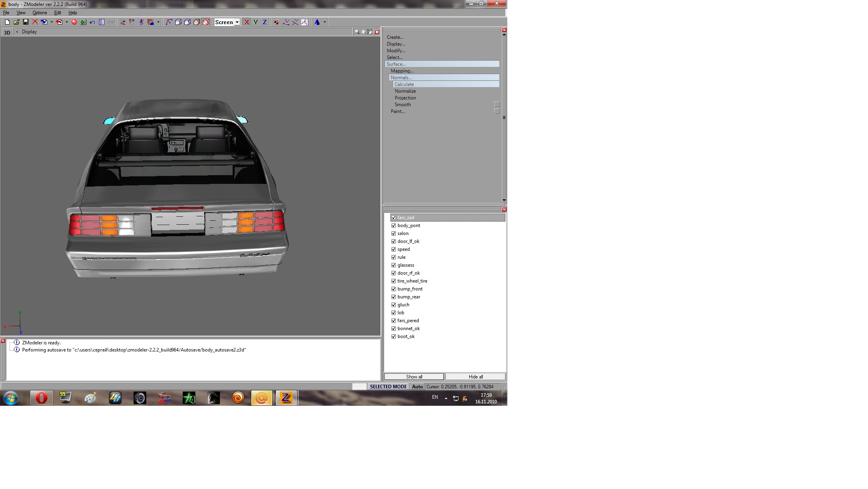Open the Screen axis dropdown
Screen dimensions: 868x489
point(237,22)
